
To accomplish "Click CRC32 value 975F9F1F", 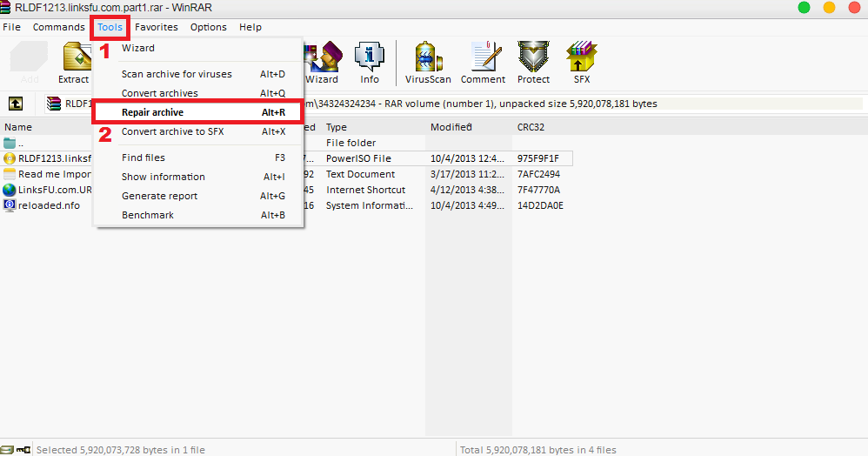I will point(538,158).
